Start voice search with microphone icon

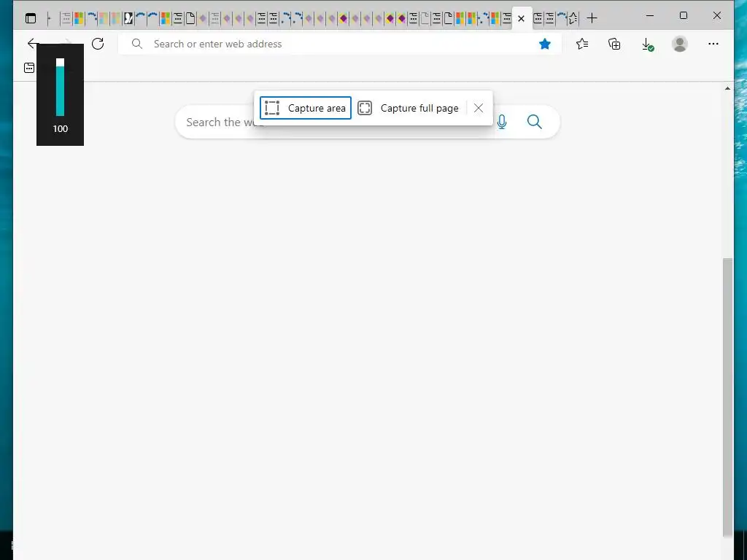(502, 122)
